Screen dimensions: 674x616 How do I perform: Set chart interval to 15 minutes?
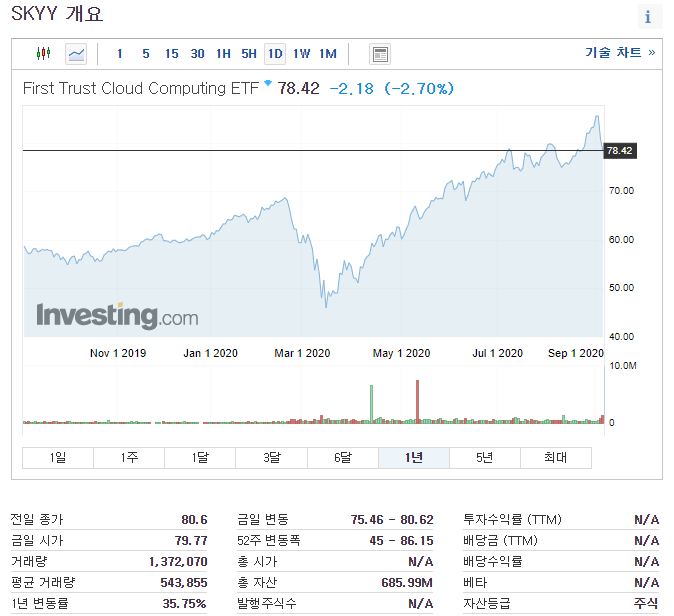tap(172, 54)
